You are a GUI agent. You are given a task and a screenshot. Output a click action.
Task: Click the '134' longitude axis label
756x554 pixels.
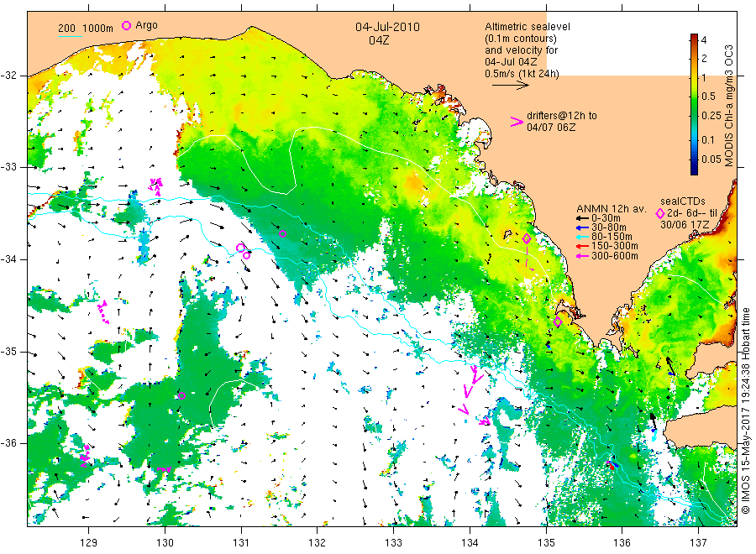click(470, 543)
